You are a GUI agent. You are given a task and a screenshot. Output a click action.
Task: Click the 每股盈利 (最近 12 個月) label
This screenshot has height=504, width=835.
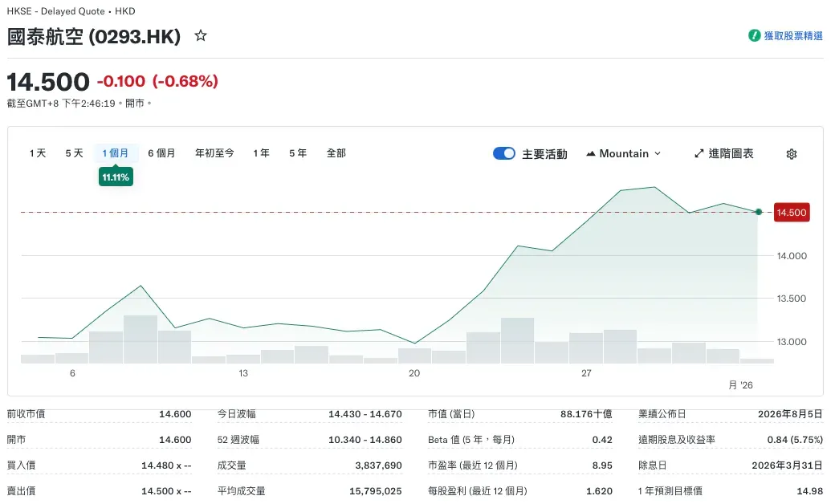tap(478, 490)
